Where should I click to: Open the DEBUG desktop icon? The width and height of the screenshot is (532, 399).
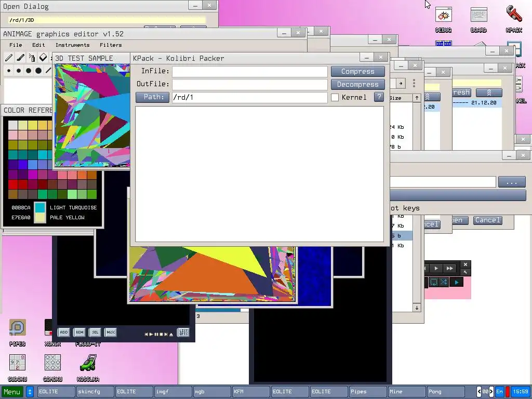coord(444,20)
